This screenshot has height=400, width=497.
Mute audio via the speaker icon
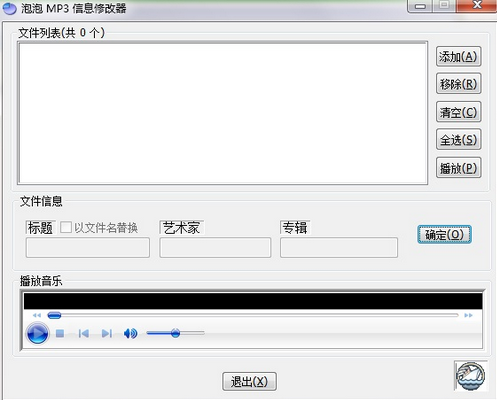(x=130, y=333)
